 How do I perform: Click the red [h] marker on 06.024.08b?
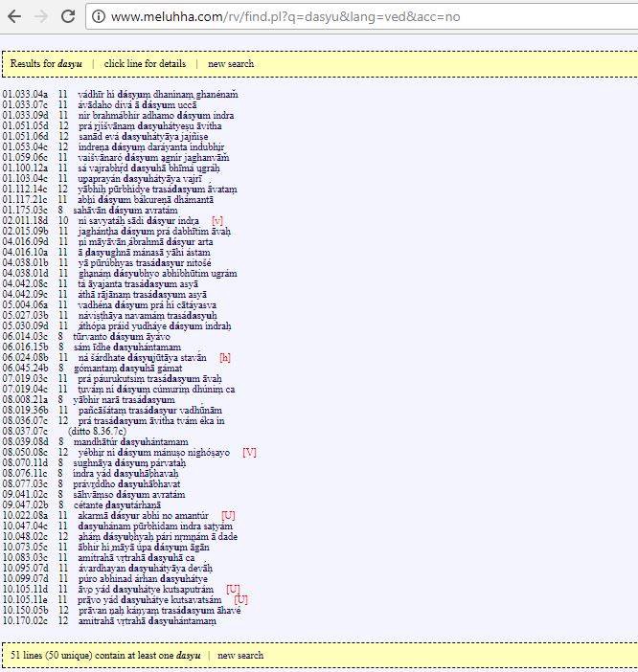[x=225, y=356]
